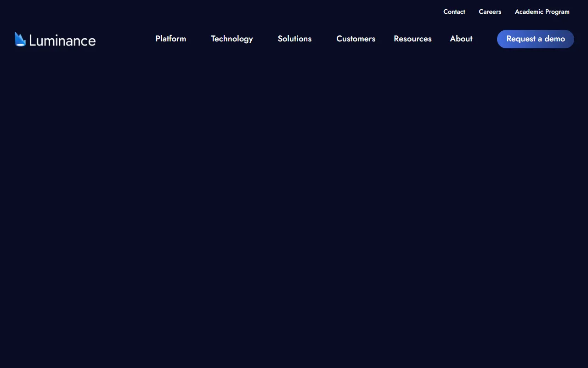Expand the Solutions dropdown
Image resolution: width=588 pixels, height=368 pixels.
pos(294,39)
